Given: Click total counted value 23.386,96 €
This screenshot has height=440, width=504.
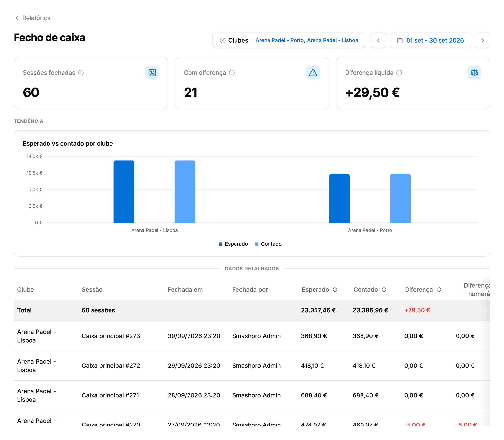Looking at the screenshot, I should (x=370, y=310).
